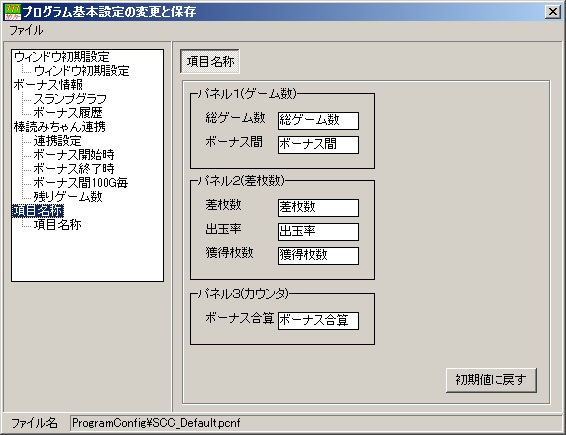This screenshot has width=566, height=435.
Task: Select the ボーナス間100G毎 tree item
Action: click(80, 183)
